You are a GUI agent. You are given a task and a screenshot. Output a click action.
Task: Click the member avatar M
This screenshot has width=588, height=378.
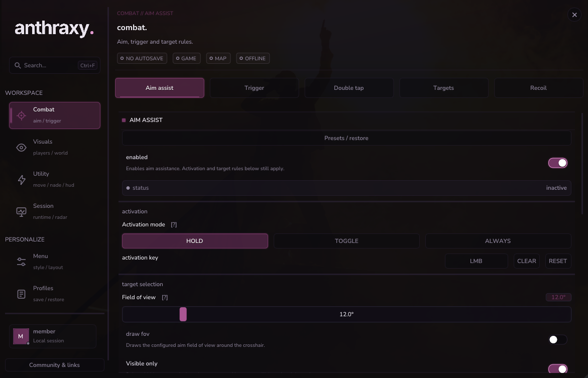pyautogui.click(x=21, y=336)
